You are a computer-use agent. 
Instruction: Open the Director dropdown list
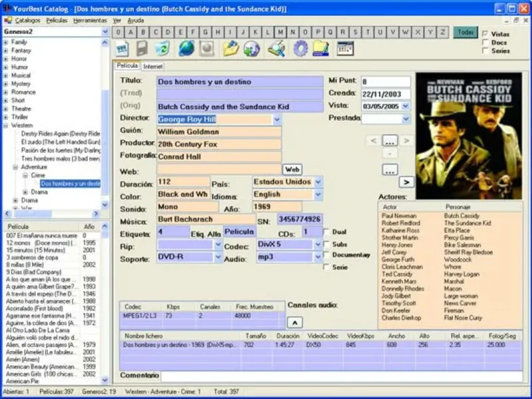(277, 120)
